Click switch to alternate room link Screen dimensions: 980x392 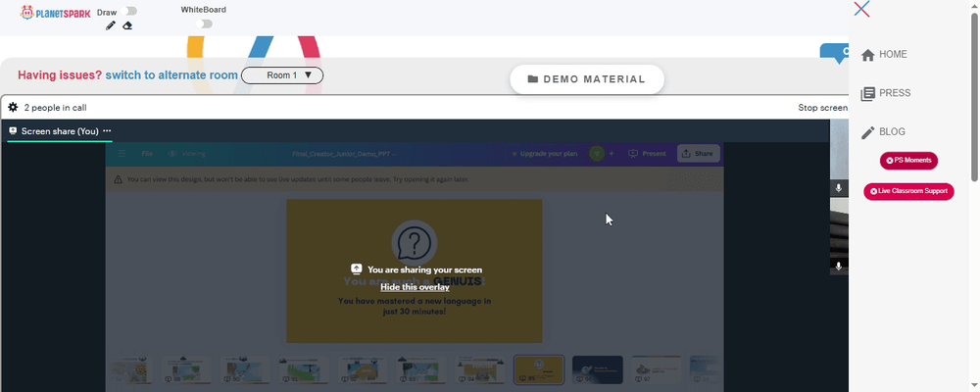click(x=171, y=75)
